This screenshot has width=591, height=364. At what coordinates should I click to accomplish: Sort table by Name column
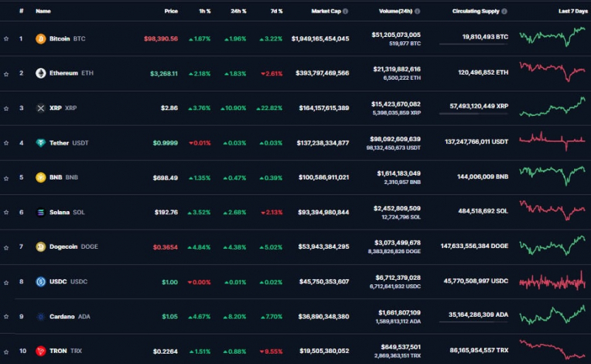(x=43, y=11)
